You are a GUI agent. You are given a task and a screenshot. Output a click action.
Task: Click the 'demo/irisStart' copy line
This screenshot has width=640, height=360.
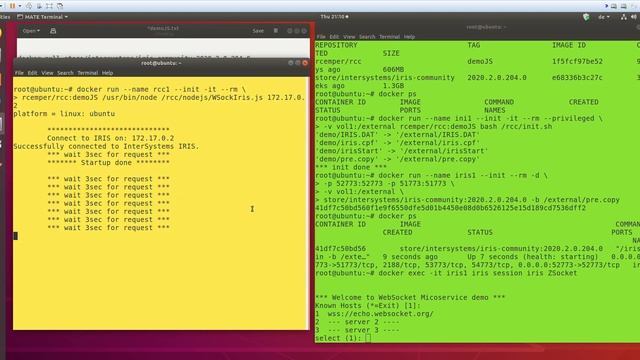pyautogui.click(x=402, y=151)
